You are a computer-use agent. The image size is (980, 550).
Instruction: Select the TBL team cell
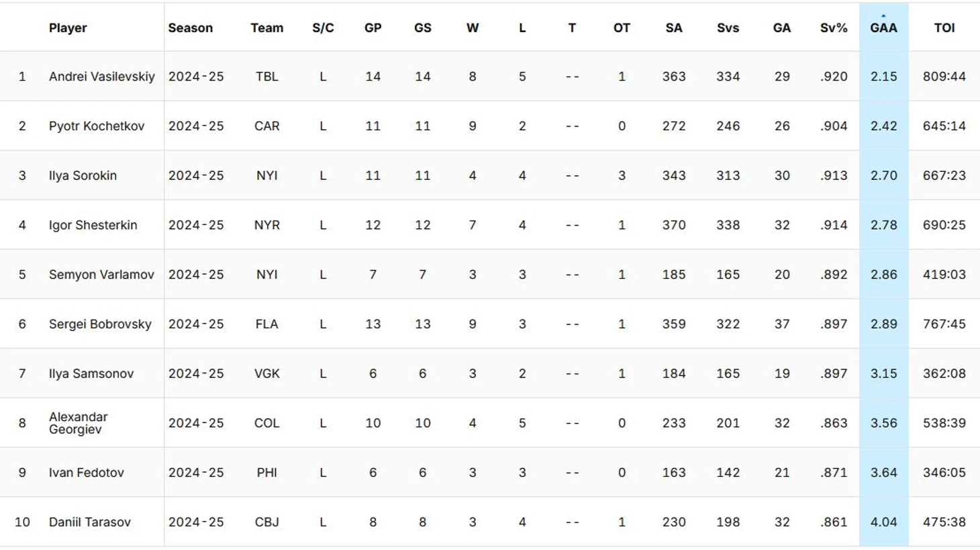[x=267, y=77]
